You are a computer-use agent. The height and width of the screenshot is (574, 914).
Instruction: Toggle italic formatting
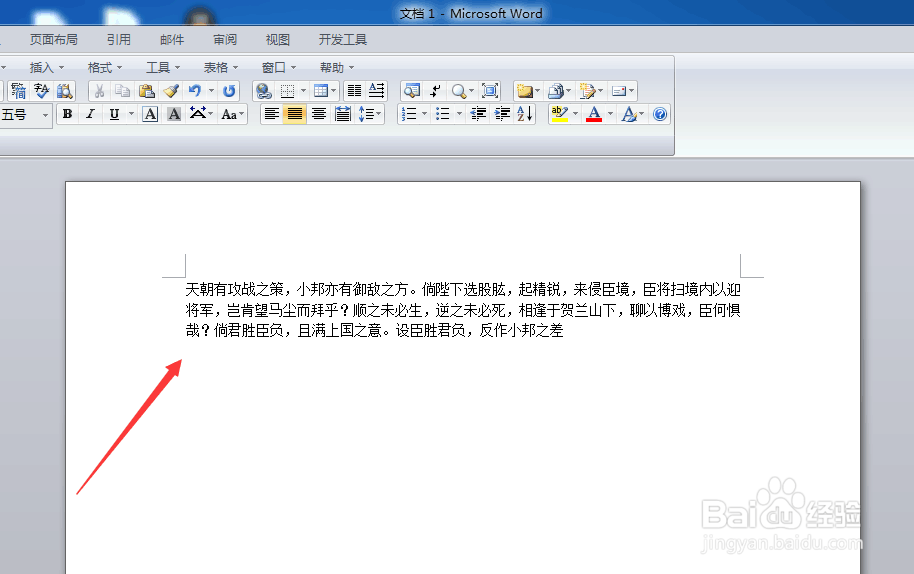pyautogui.click(x=90, y=114)
